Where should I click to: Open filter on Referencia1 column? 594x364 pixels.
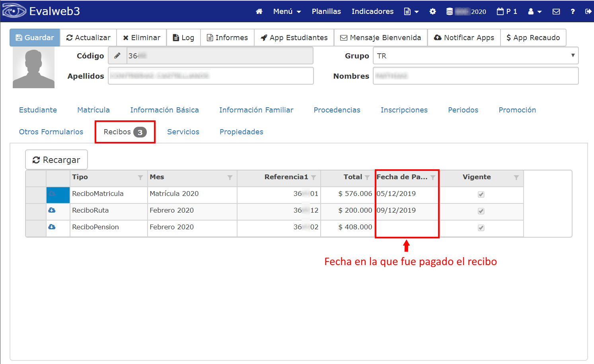point(314,178)
